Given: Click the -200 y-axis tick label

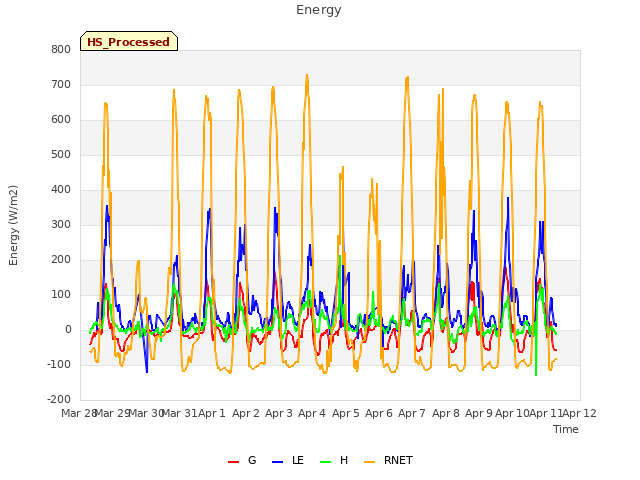Looking at the screenshot, I should [59, 400].
